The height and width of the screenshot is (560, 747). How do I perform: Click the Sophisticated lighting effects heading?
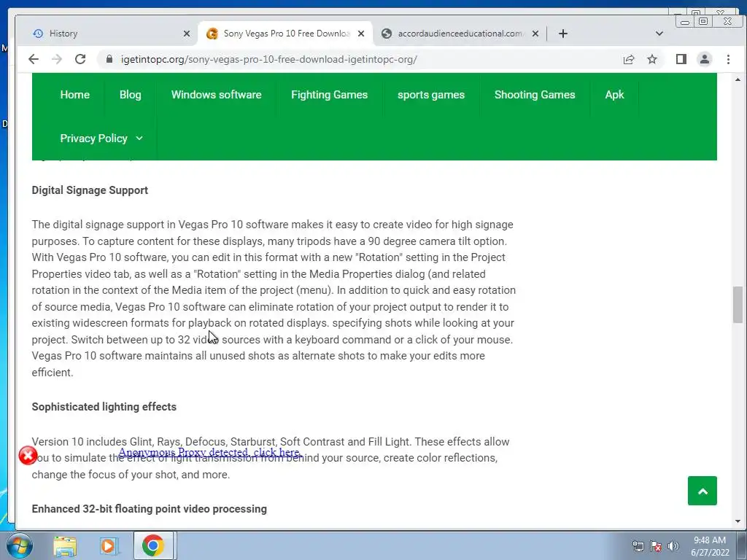[x=104, y=407]
